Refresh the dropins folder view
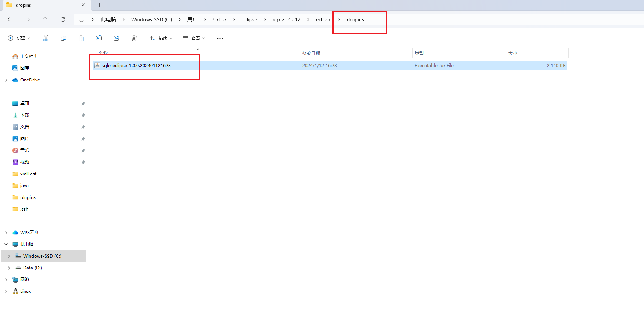Viewport: 644px width, 331px height. pos(63,19)
